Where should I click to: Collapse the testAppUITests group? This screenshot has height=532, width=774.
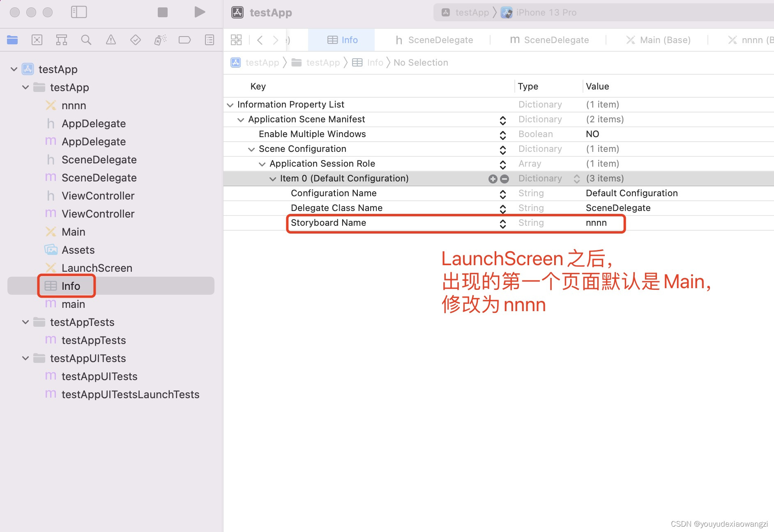click(25, 358)
